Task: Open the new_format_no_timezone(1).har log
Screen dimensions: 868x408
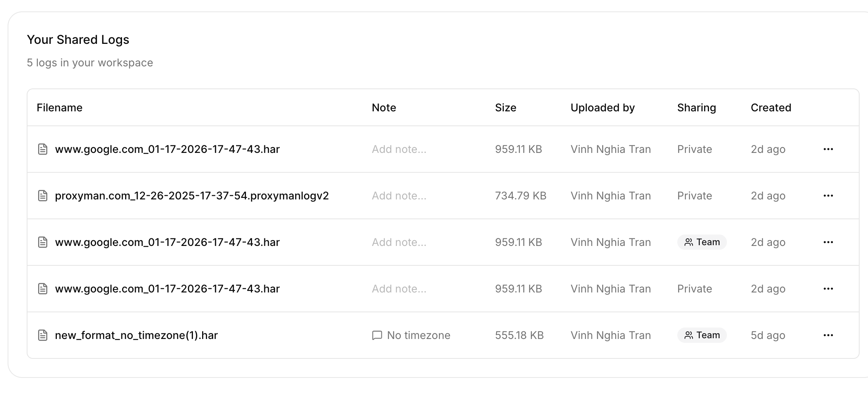Action: coord(136,335)
